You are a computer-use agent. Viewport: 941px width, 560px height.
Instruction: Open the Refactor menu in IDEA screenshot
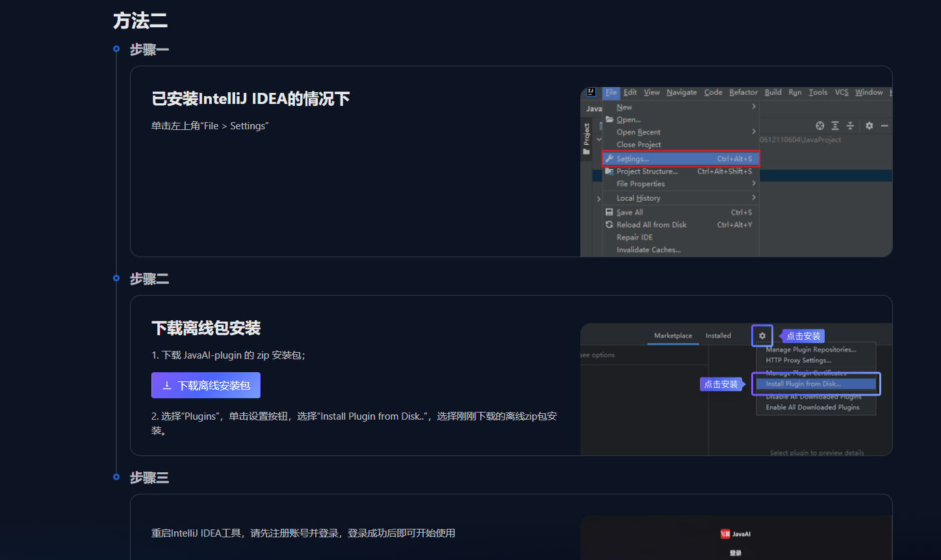(x=743, y=92)
